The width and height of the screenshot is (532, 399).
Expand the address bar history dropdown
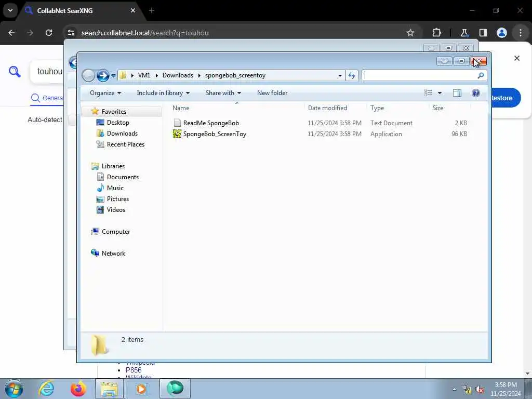click(340, 76)
